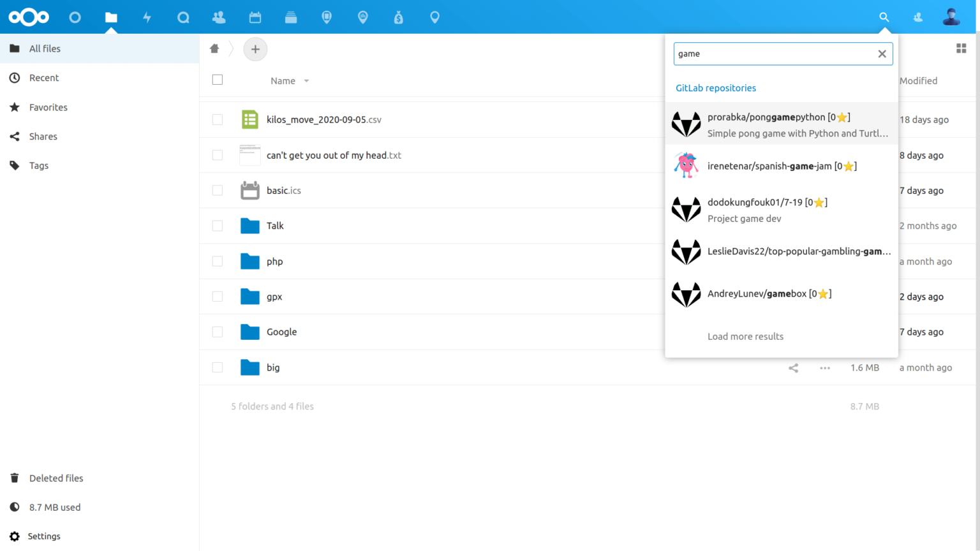
Task: Open the PhoneTrack app icon
Action: coord(327,17)
